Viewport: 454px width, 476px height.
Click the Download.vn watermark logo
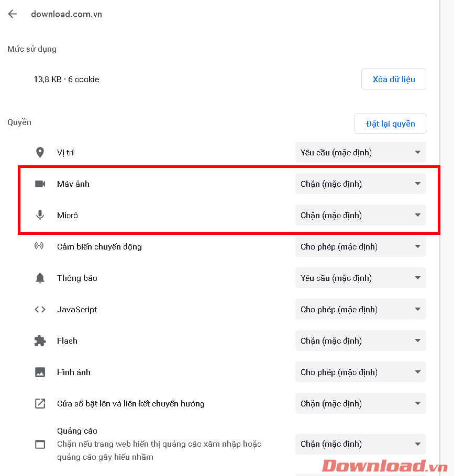click(384, 466)
